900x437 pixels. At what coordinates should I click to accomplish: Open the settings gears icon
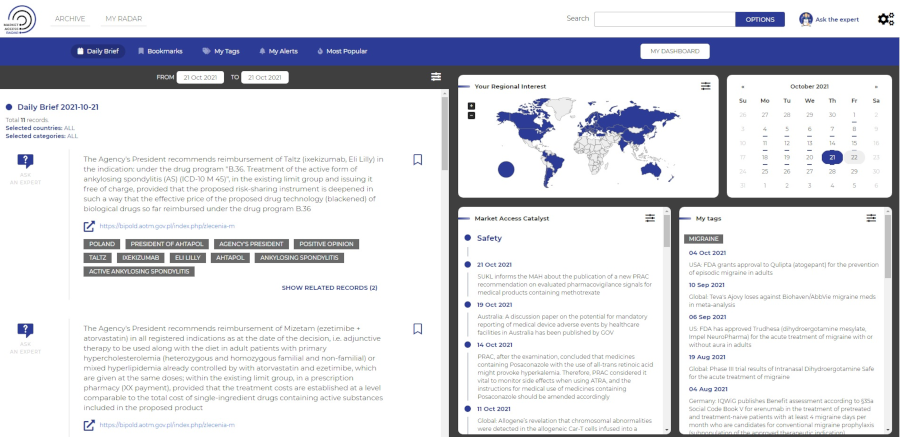point(886,19)
